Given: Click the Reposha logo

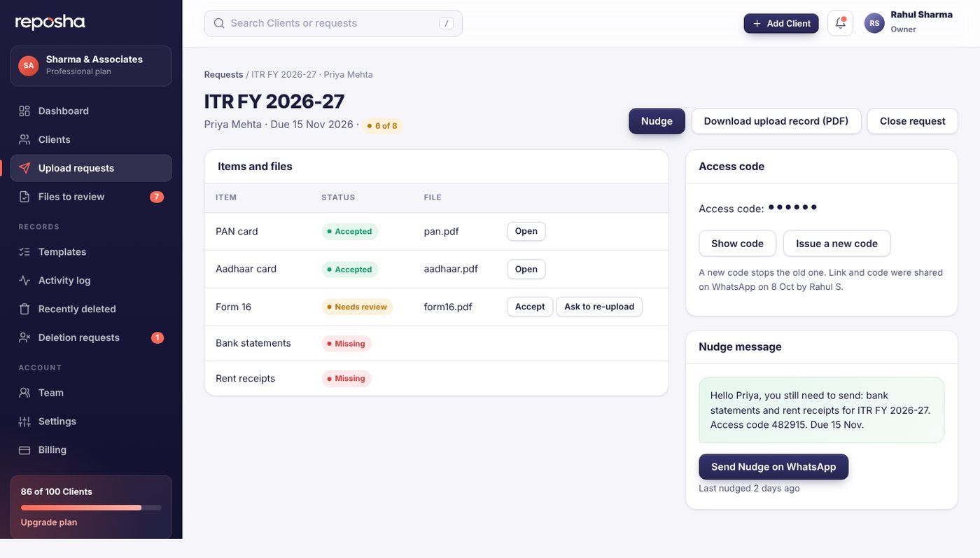Looking at the screenshot, I should (x=50, y=22).
